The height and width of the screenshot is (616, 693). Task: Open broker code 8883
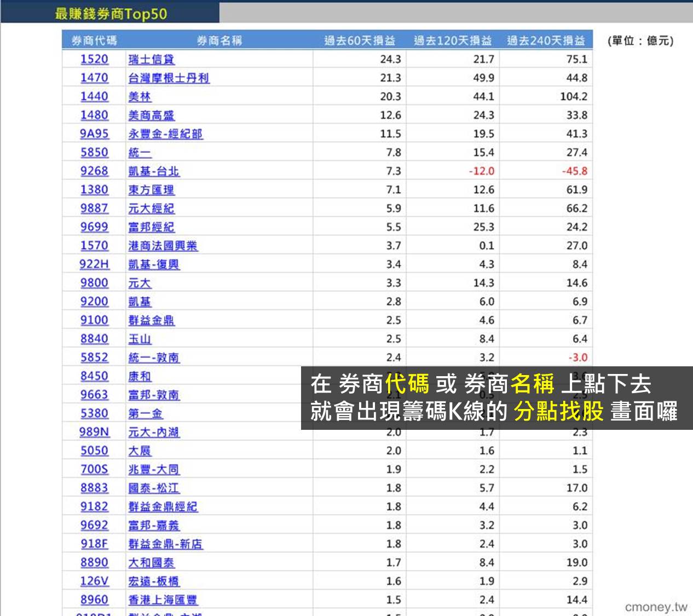point(94,487)
